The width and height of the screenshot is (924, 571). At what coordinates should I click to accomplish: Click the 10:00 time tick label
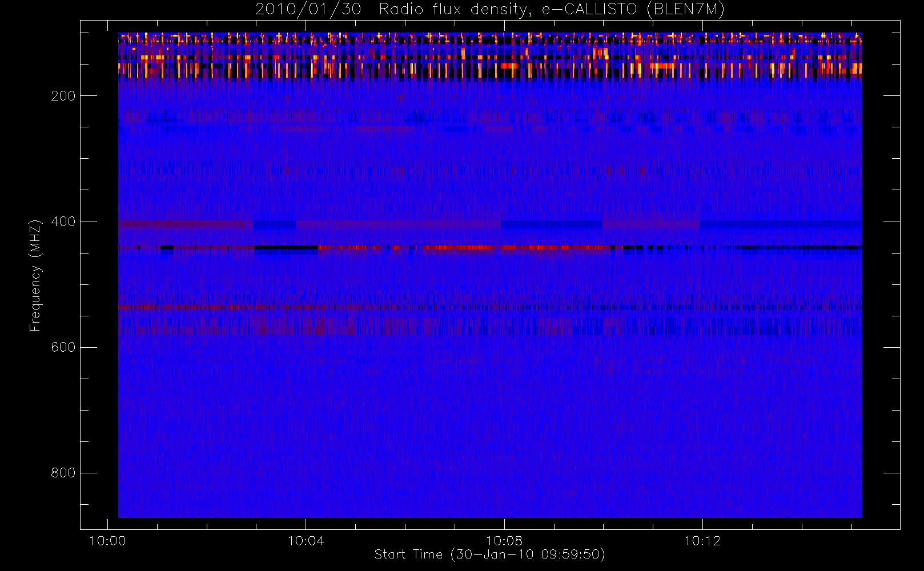[x=107, y=541]
